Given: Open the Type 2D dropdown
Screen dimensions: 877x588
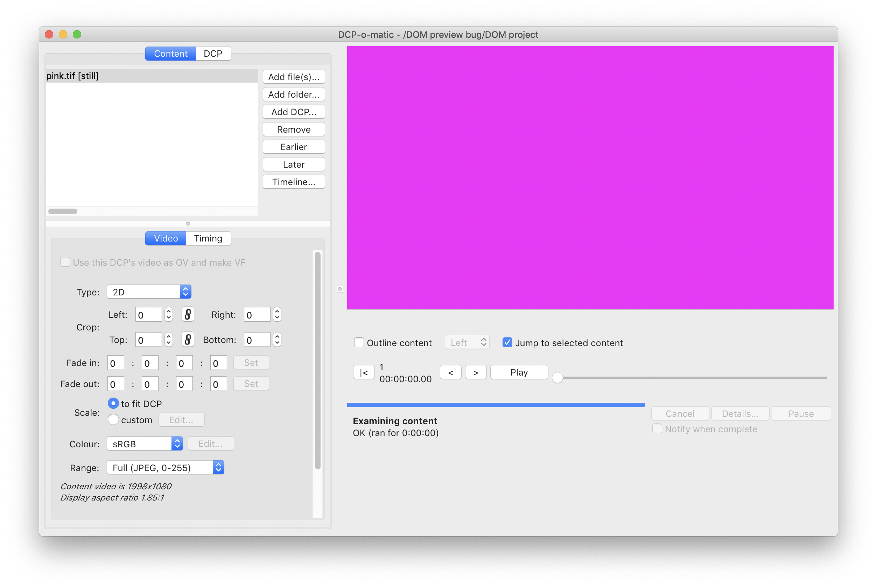Looking at the screenshot, I should tap(149, 292).
